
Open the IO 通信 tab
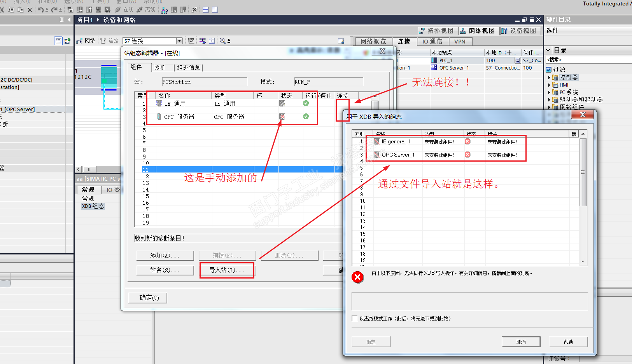(x=432, y=42)
